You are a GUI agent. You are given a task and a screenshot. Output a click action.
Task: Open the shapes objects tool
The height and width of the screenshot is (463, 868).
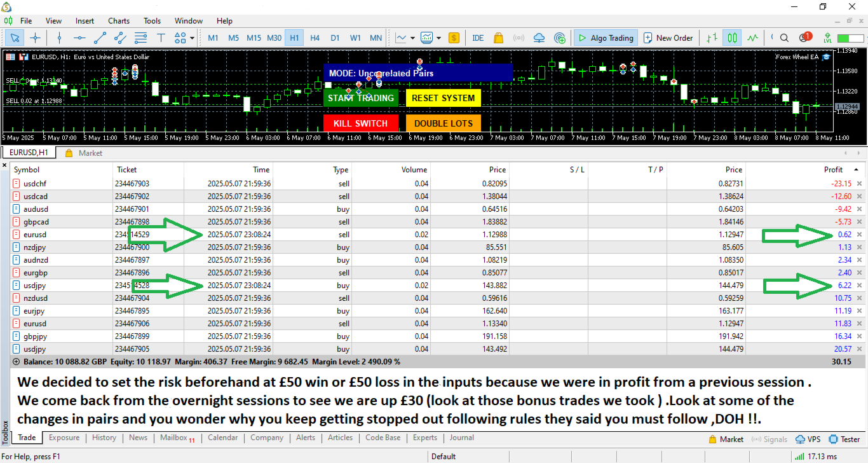click(x=180, y=38)
